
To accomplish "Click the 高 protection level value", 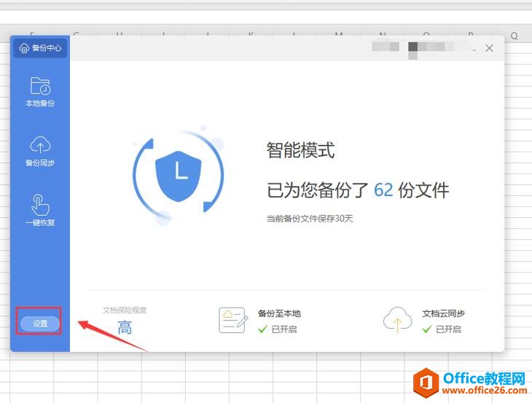I will [x=125, y=328].
